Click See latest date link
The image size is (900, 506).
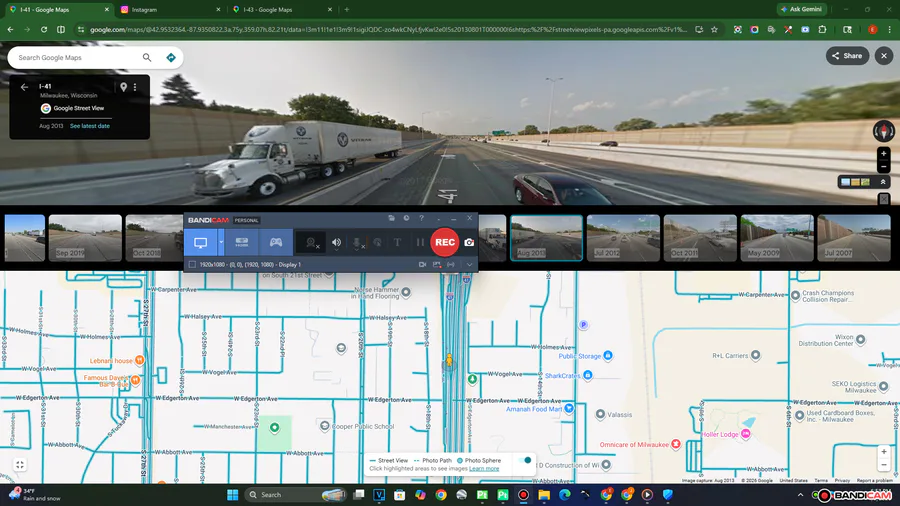coord(90,126)
